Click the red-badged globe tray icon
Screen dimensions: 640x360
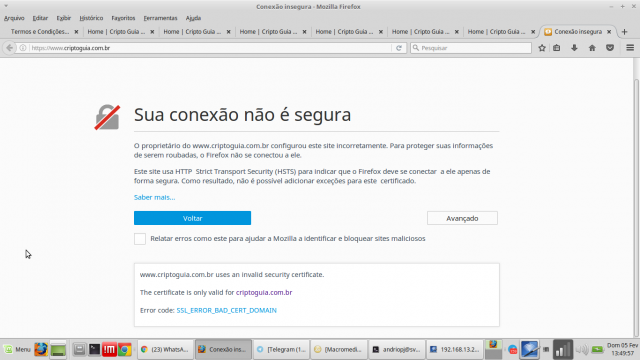[512, 350]
